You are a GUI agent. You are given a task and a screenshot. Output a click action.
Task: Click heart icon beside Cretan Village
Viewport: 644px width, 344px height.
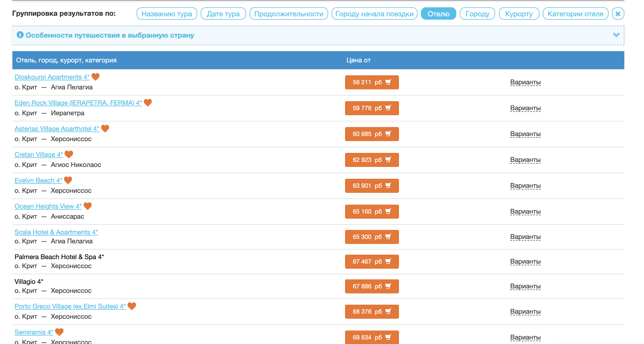[x=69, y=154]
